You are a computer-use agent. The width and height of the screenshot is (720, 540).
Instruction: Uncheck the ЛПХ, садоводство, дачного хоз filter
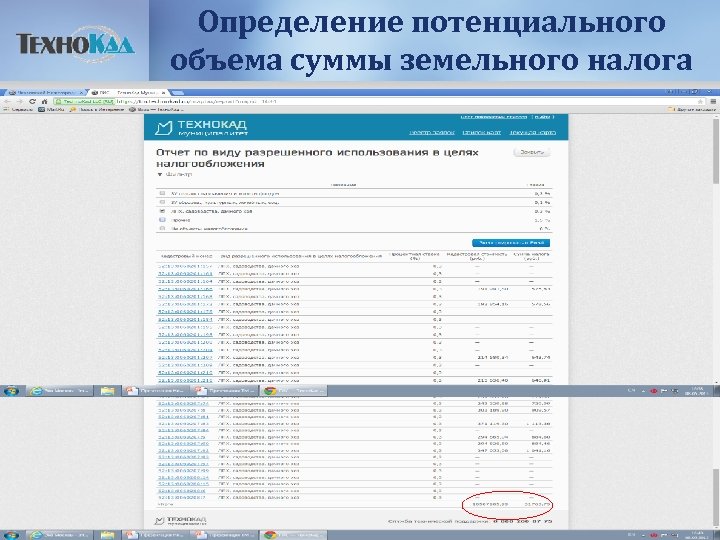pos(162,211)
